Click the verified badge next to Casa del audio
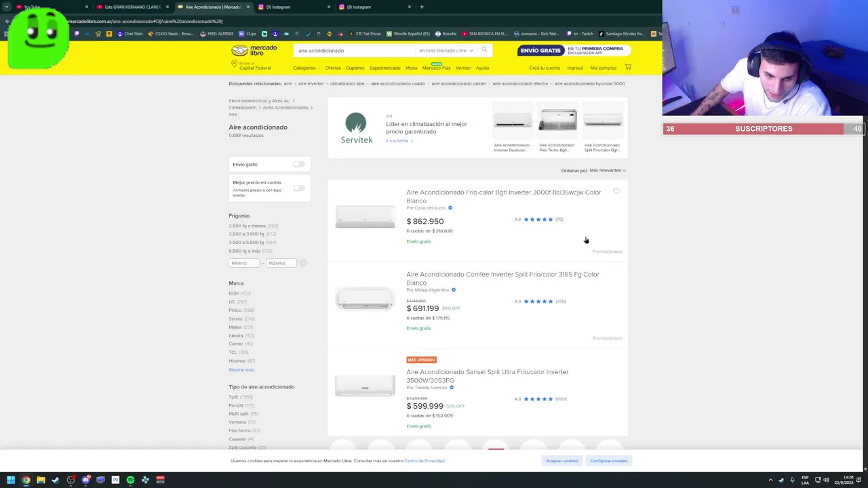868x488 pixels. [450, 208]
